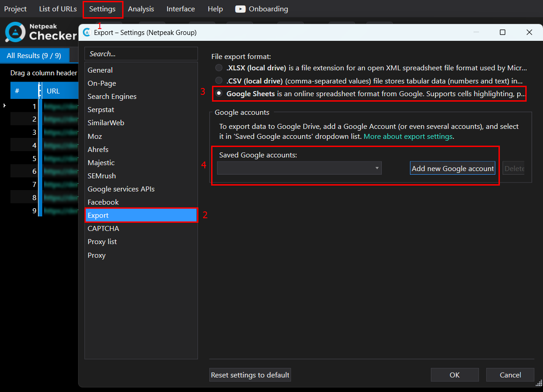The image size is (543, 392).
Task: Open the Google services APIs section
Action: 141,189
